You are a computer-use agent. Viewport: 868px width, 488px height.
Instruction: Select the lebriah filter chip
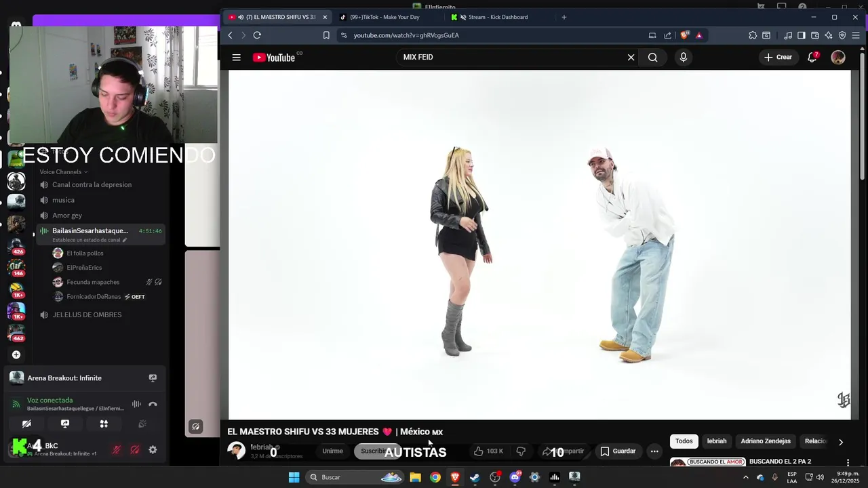pos(717,441)
